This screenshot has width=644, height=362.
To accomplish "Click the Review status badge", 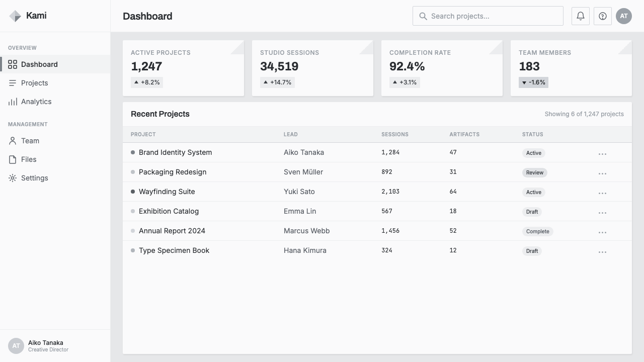I will 535,172.
